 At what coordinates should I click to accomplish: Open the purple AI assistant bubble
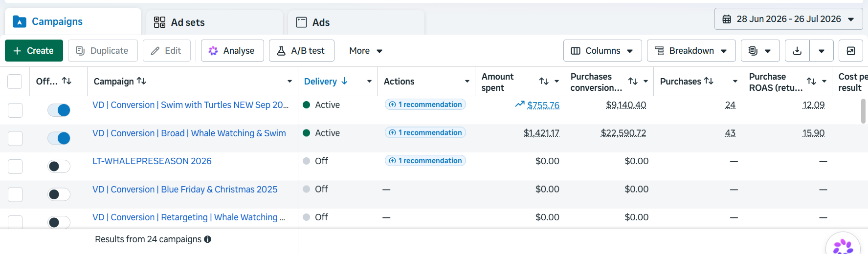point(843,246)
